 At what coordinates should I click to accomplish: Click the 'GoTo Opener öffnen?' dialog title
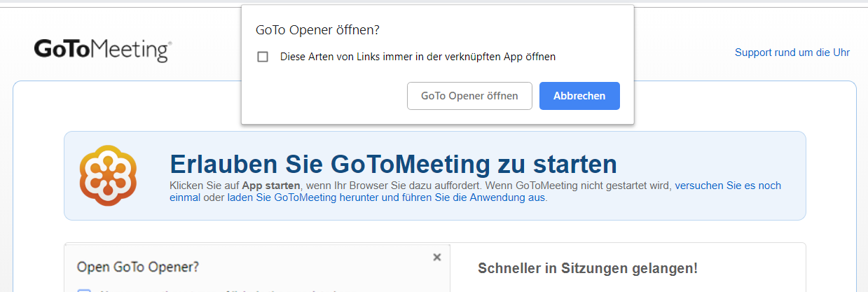coord(317,30)
